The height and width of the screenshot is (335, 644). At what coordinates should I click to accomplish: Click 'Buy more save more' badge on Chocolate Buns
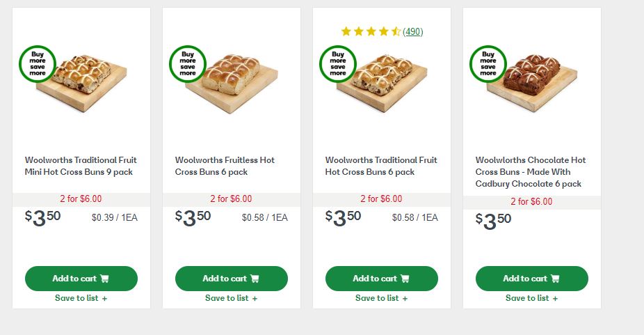[488, 64]
